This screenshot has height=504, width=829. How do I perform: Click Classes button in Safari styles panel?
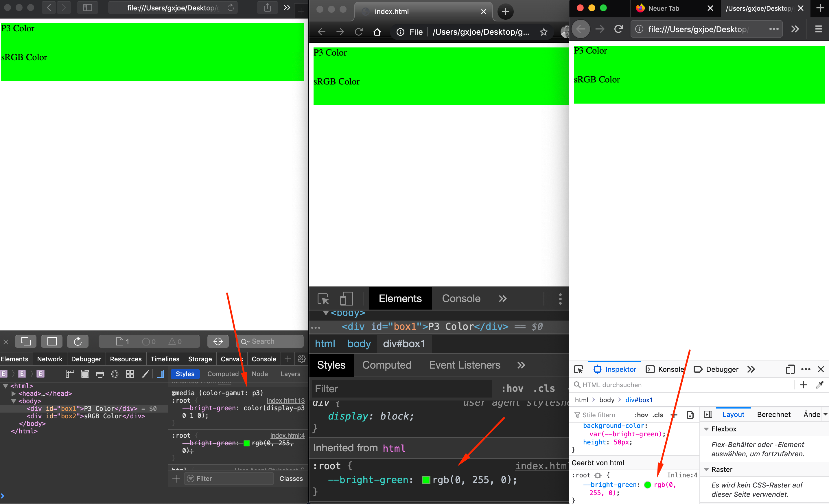pos(291,479)
